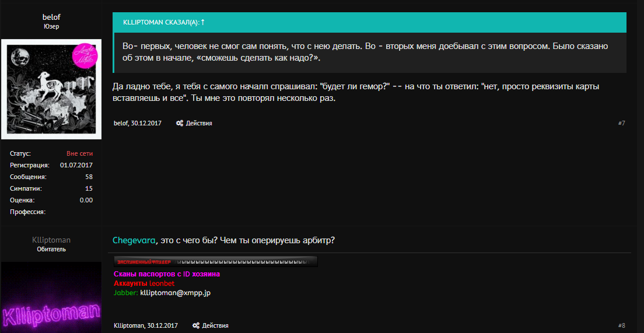Screen dimensions: 644x333
Task: Open the belof username at the top of the sidebar
Action: coord(51,16)
